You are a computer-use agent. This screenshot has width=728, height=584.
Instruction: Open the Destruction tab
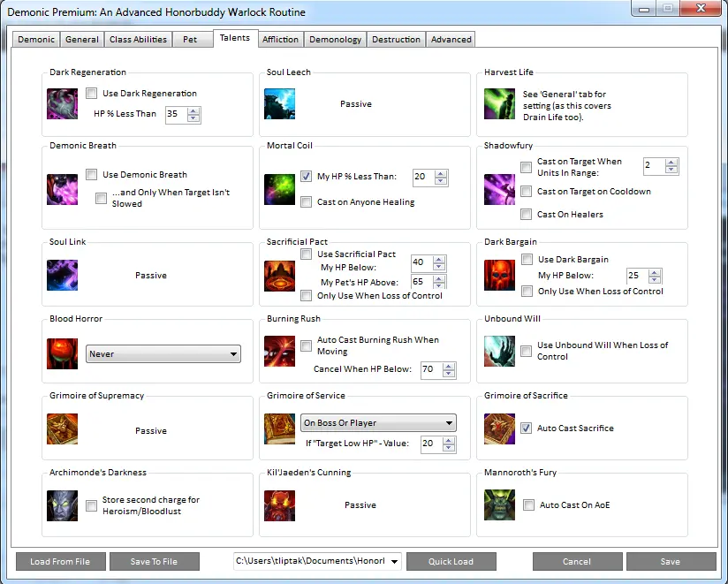pyautogui.click(x=396, y=40)
